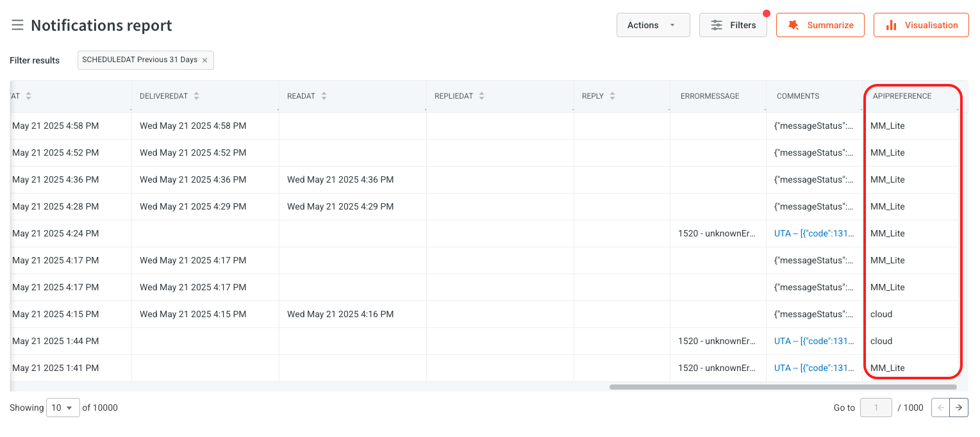The image size is (980, 437).
Task: Sort by the DELIVEREDAT column
Action: point(196,96)
